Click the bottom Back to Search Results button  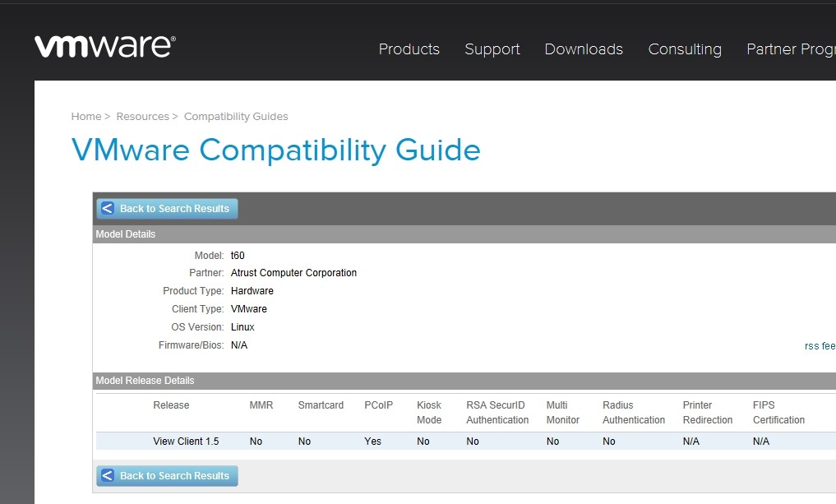tap(167, 476)
